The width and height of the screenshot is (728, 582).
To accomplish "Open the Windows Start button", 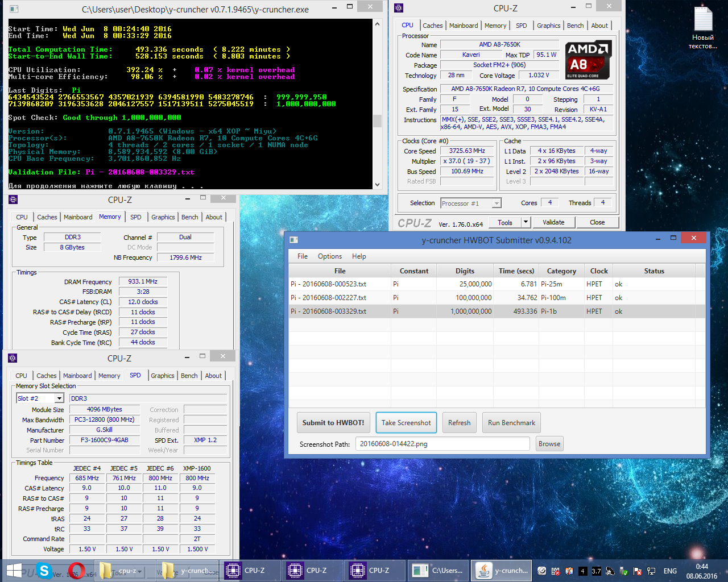I will [x=14, y=571].
